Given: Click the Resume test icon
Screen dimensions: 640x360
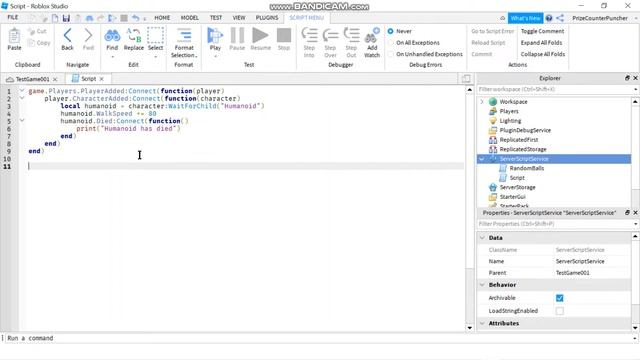Looking at the screenshot, I should pos(260,36).
